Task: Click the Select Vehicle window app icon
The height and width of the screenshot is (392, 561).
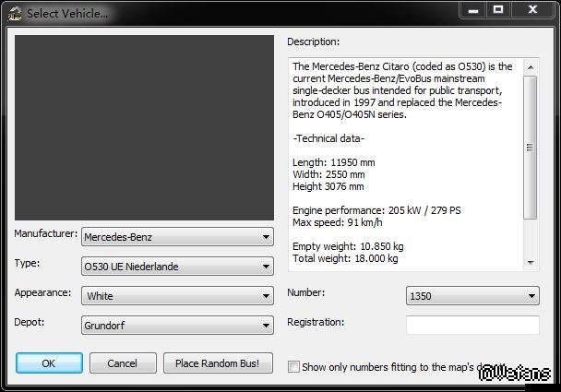Action: [x=15, y=14]
